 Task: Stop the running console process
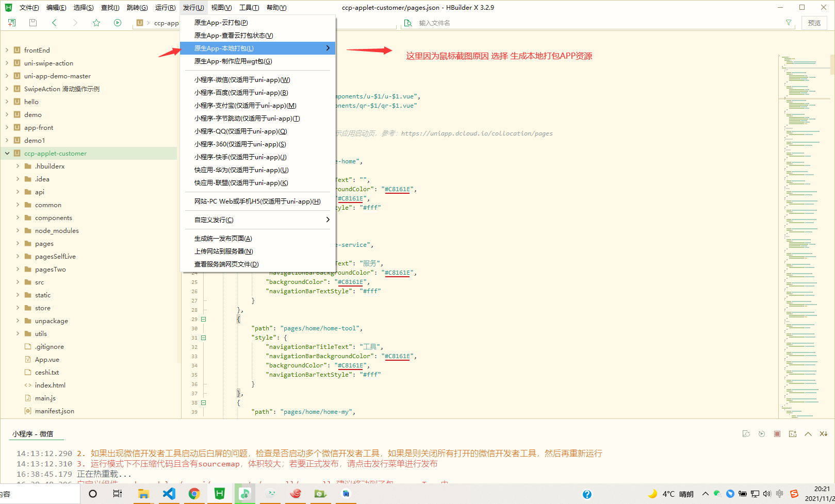(777, 434)
